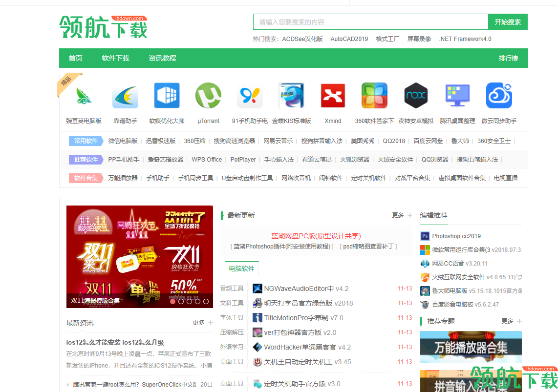The width and height of the screenshot is (558, 392).
Task: Go to 首页 in navigation bar
Action: coord(75,58)
